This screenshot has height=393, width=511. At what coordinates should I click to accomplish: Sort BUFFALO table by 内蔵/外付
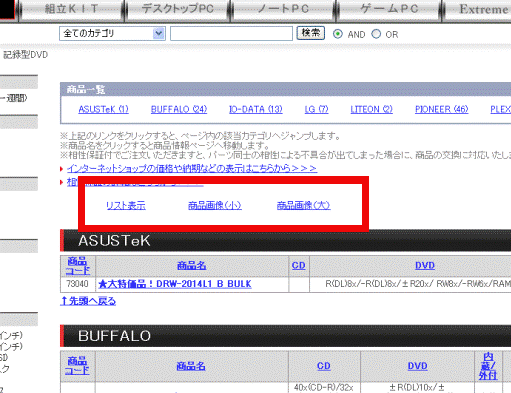coord(488,366)
